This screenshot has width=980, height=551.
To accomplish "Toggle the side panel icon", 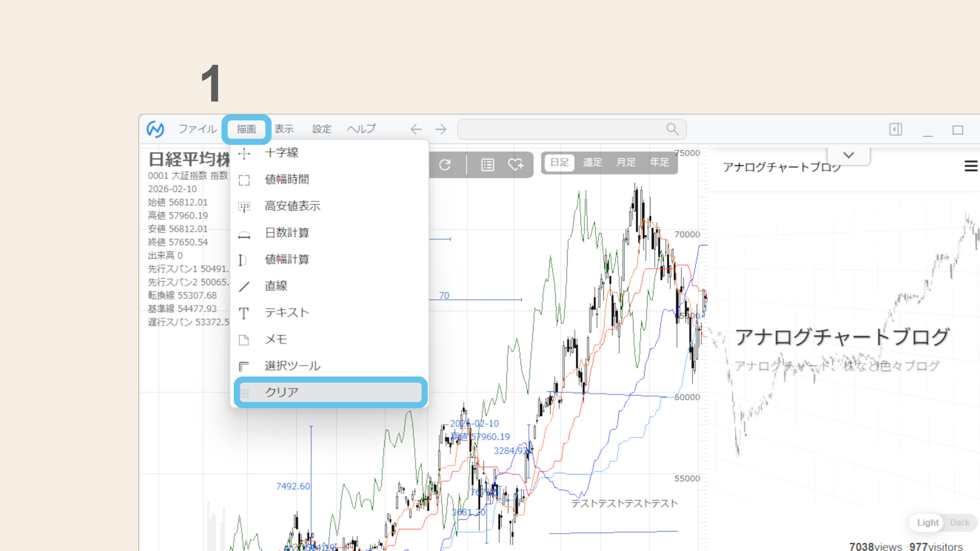I will tap(896, 129).
